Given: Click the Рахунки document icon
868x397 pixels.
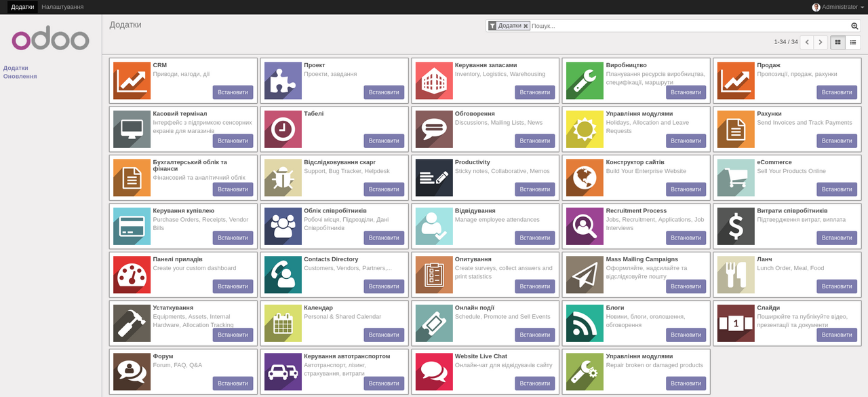Looking at the screenshot, I should [x=736, y=129].
